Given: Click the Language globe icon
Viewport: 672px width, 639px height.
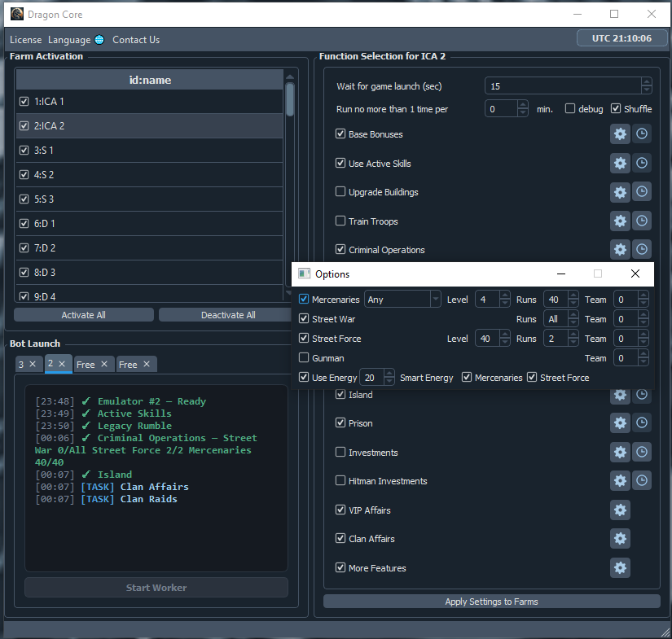Looking at the screenshot, I should [x=99, y=40].
